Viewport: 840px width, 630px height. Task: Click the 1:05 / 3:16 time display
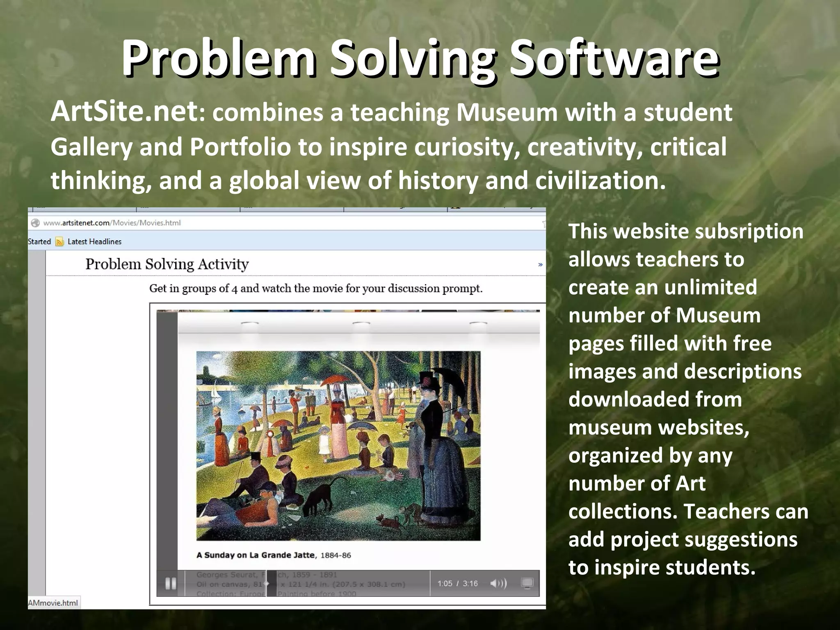[x=457, y=583]
